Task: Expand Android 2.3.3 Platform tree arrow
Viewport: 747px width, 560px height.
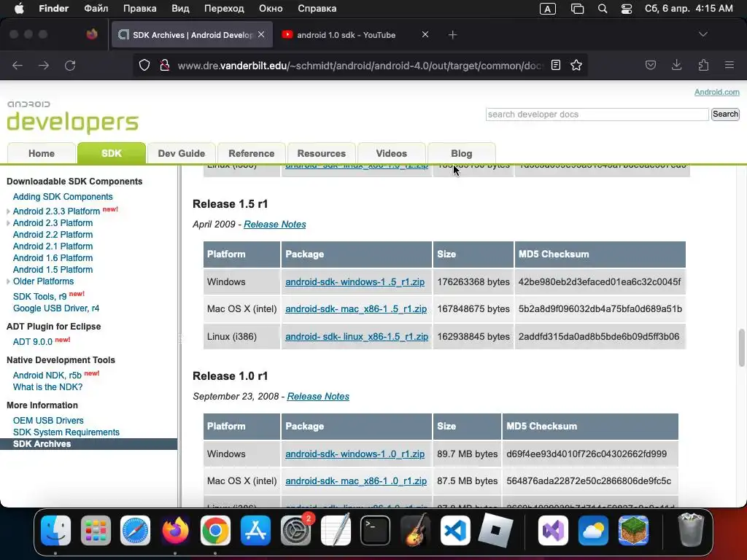Action: 8,211
